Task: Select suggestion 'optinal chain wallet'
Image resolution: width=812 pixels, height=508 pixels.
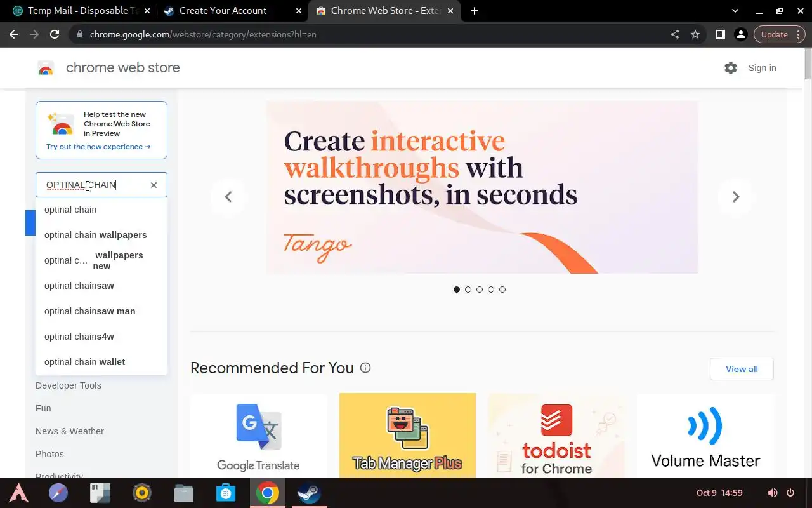Action: point(101,362)
